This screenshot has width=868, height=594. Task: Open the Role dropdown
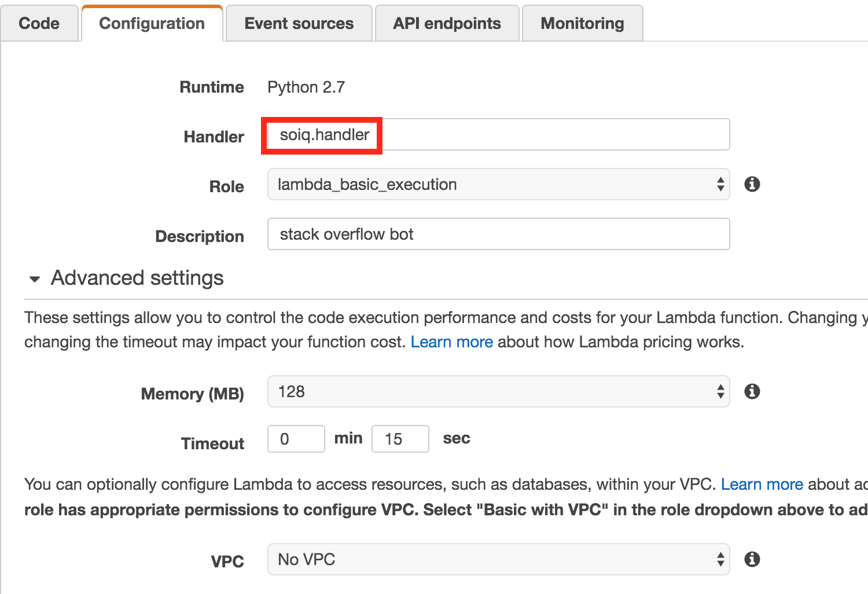point(498,184)
